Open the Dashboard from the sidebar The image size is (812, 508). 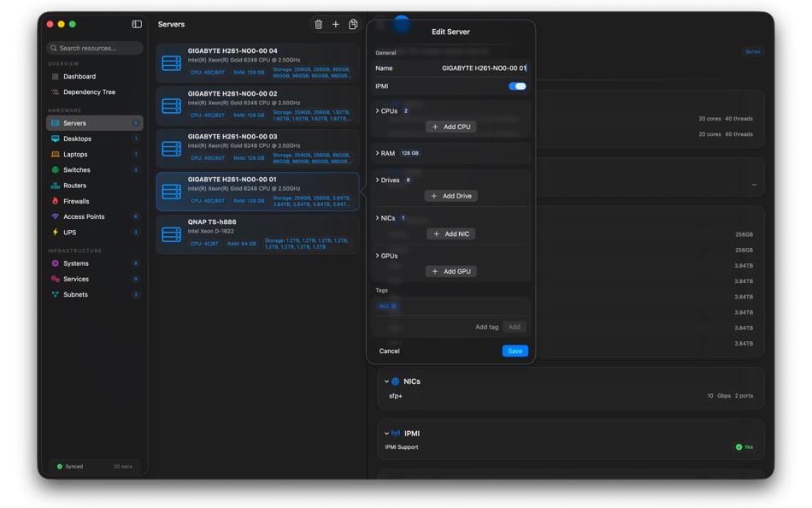[x=79, y=77]
